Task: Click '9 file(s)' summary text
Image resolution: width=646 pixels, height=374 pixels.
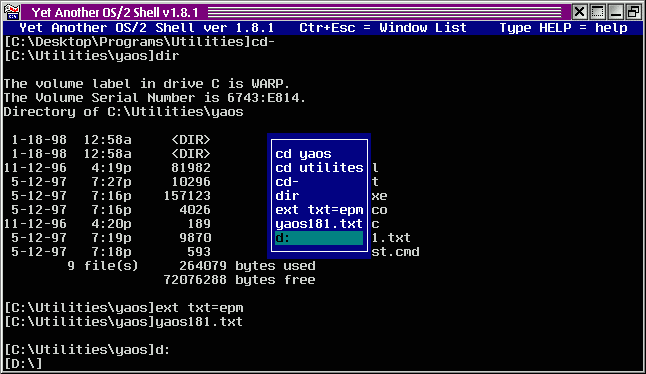Action: pos(103,266)
